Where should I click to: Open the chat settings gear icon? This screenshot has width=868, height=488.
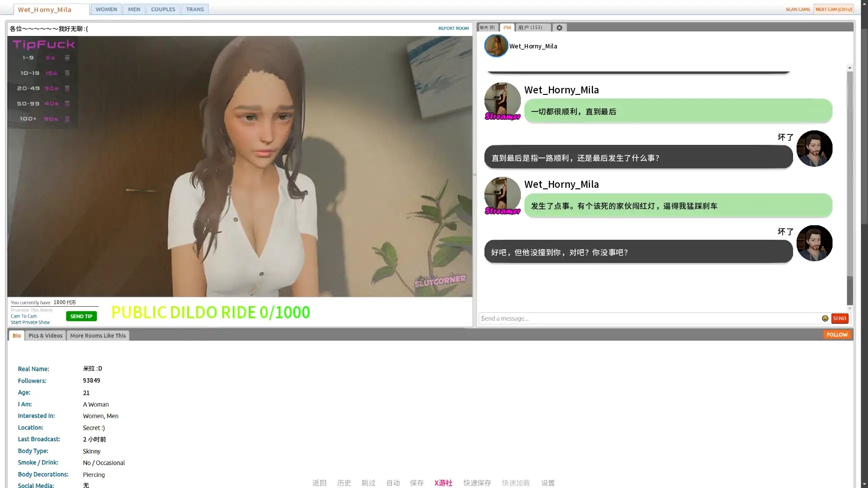click(x=559, y=28)
